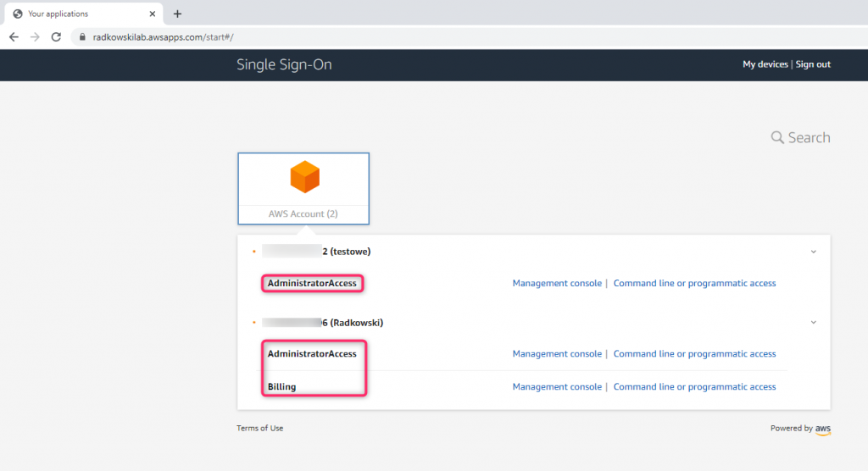
Task: Click the lock icon in the address bar
Action: tap(82, 37)
